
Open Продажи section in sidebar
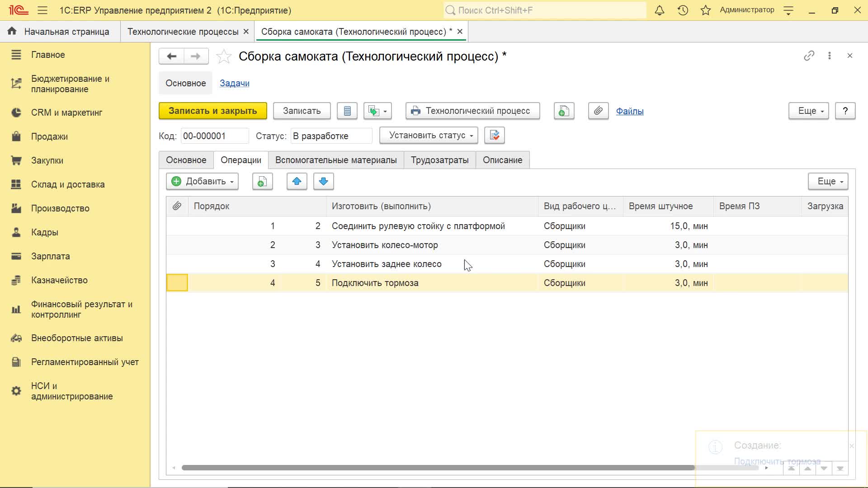click(49, 136)
